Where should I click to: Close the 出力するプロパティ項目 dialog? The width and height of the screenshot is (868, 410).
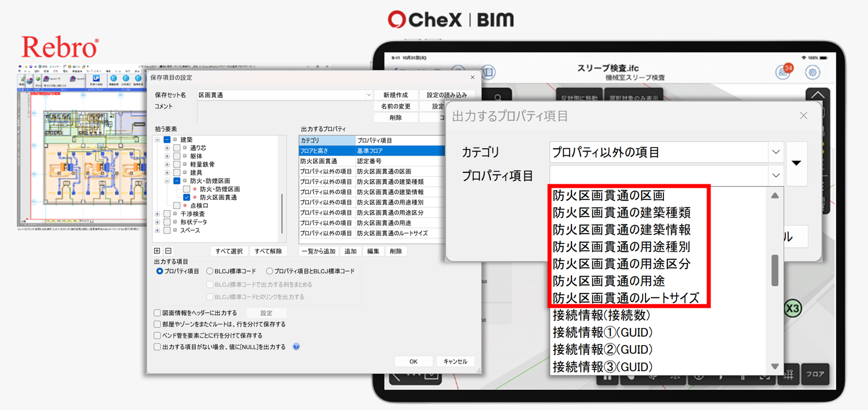tap(803, 116)
